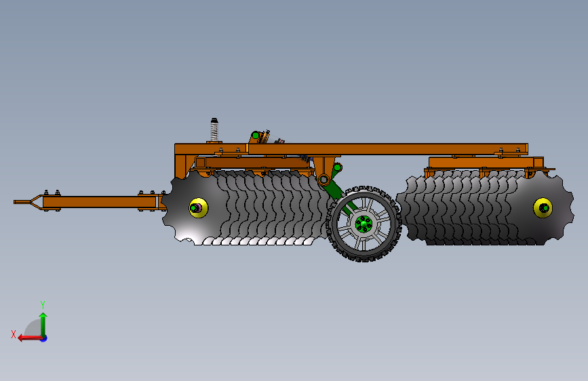Viewport: 588px width, 381px height.
Task: Pick the pivot ring above the wheel arm
Action: click(x=324, y=180)
